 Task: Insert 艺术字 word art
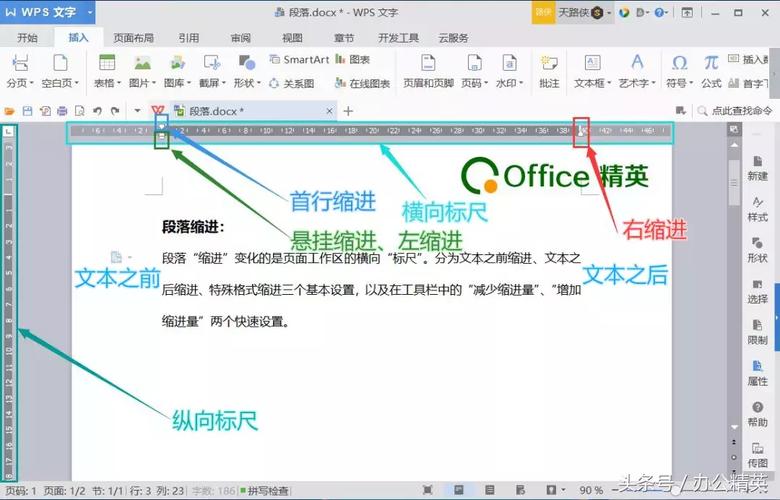coord(637,71)
